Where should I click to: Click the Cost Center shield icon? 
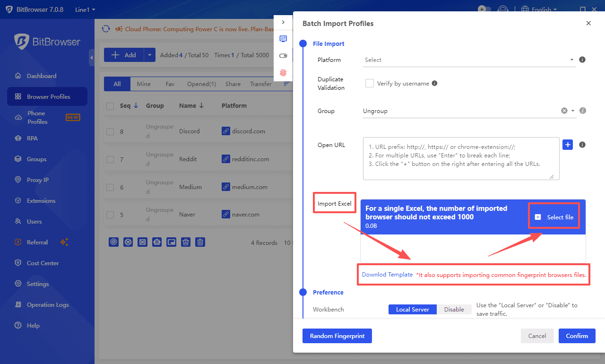(x=18, y=263)
